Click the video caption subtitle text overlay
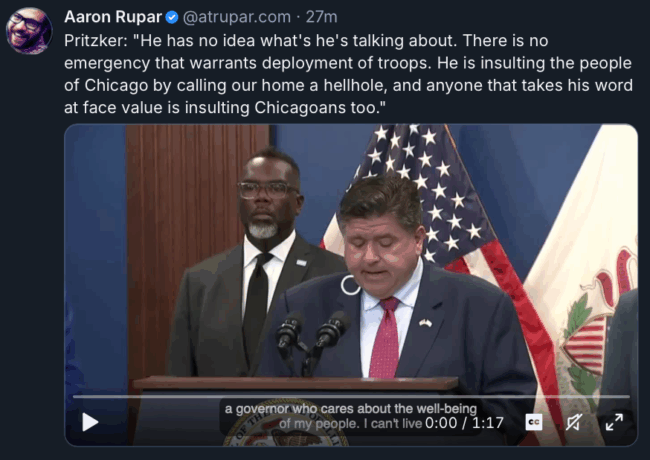This screenshot has height=460, width=650. (350, 416)
